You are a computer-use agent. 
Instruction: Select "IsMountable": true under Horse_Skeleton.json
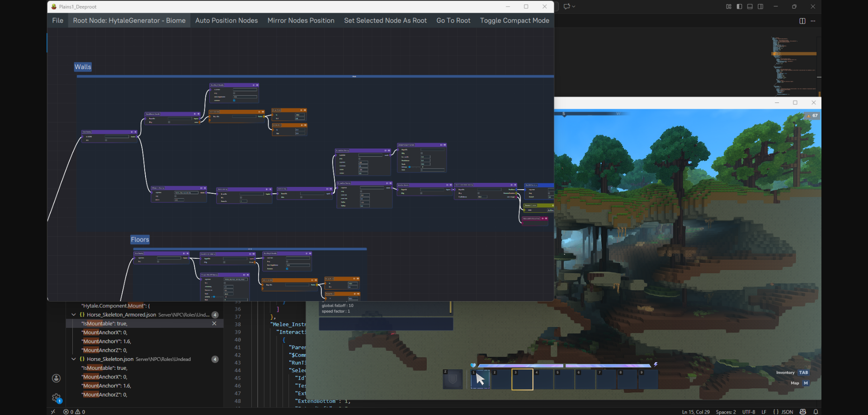104,368
